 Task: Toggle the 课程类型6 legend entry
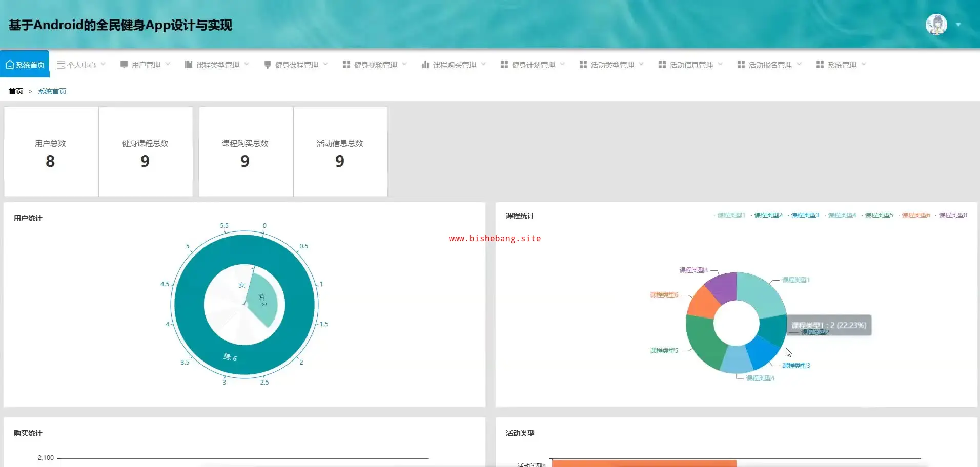pos(914,215)
